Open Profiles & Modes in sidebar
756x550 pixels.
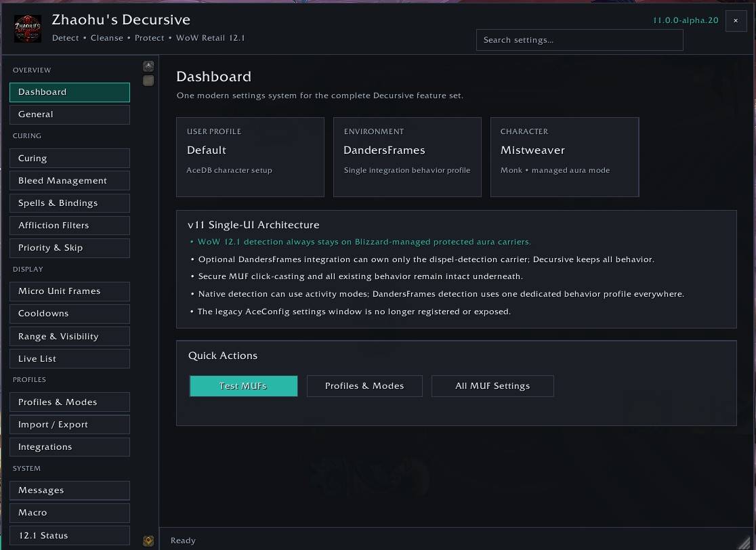69,402
